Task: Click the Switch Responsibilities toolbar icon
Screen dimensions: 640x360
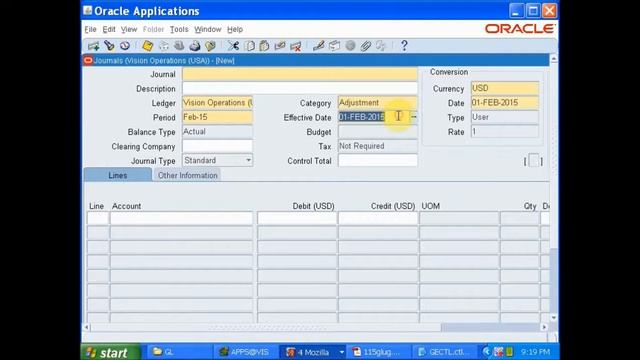Action: tap(179, 46)
